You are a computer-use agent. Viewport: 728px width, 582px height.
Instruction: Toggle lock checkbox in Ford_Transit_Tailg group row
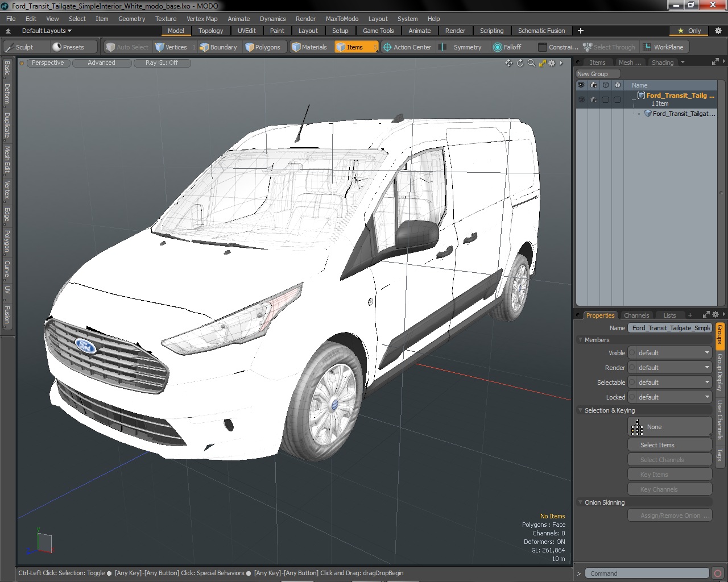pyautogui.click(x=617, y=99)
